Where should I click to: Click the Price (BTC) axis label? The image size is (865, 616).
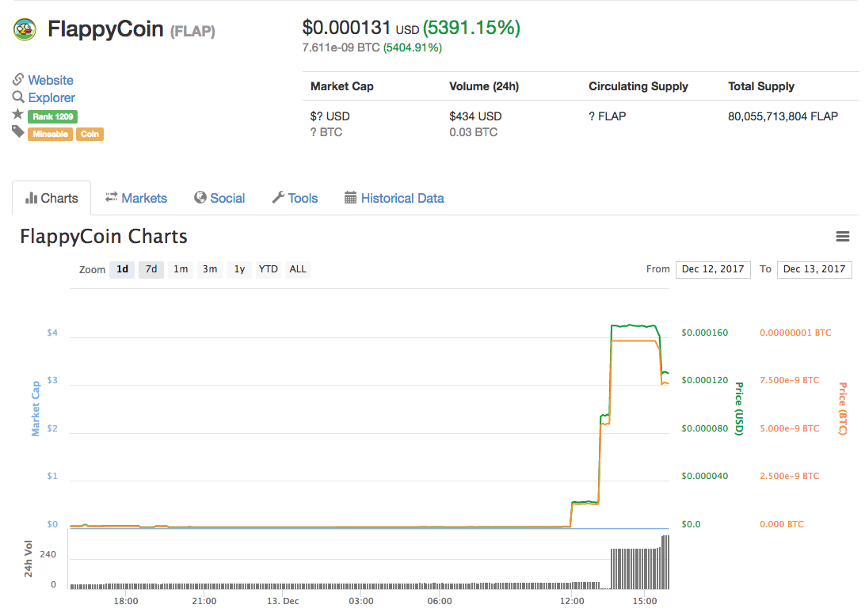tap(842, 409)
